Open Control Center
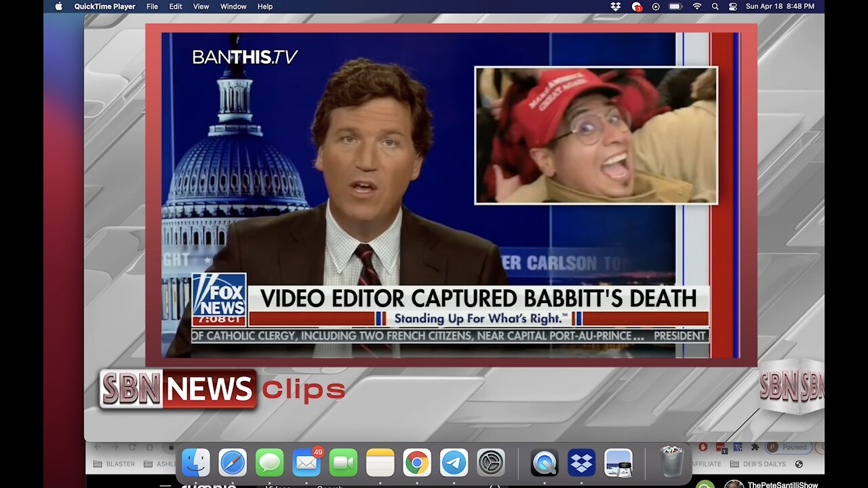 (732, 6)
